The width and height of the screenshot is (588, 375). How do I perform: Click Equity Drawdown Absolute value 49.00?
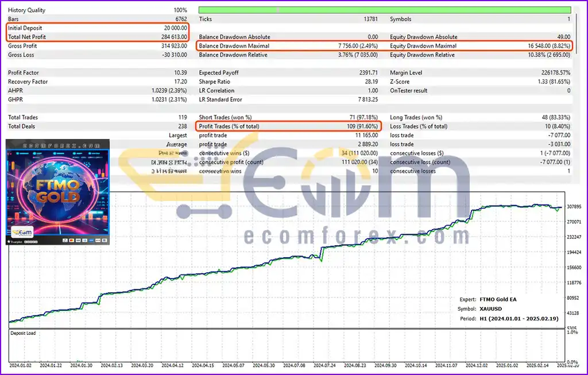[564, 37]
